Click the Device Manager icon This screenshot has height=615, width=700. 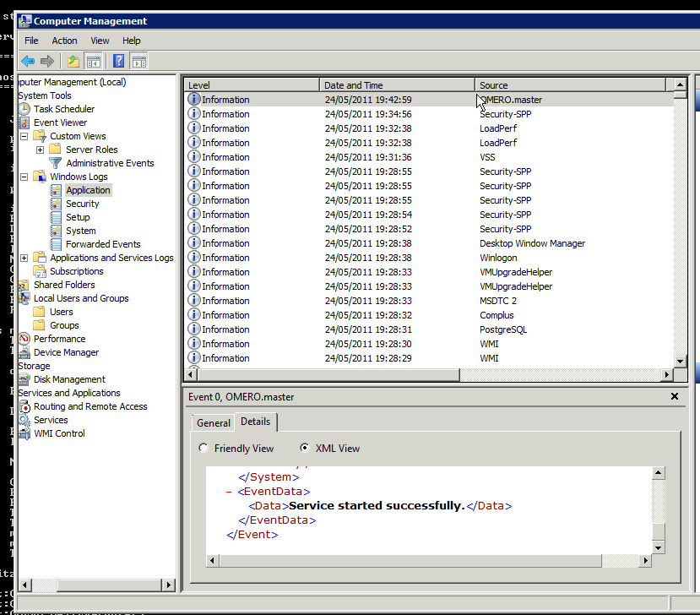(24, 352)
